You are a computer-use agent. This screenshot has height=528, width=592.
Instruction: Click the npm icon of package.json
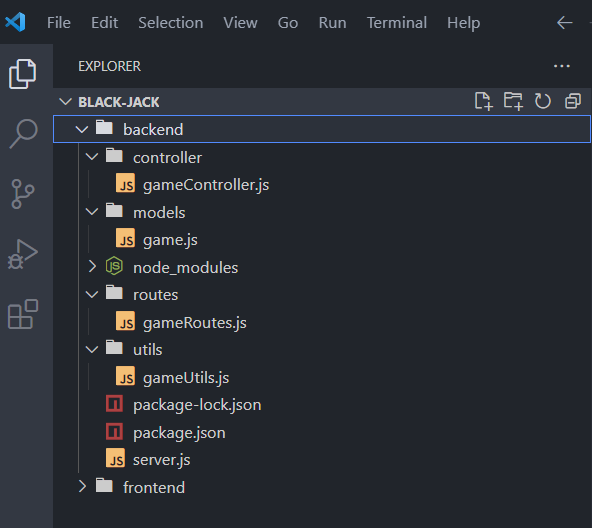(114, 431)
